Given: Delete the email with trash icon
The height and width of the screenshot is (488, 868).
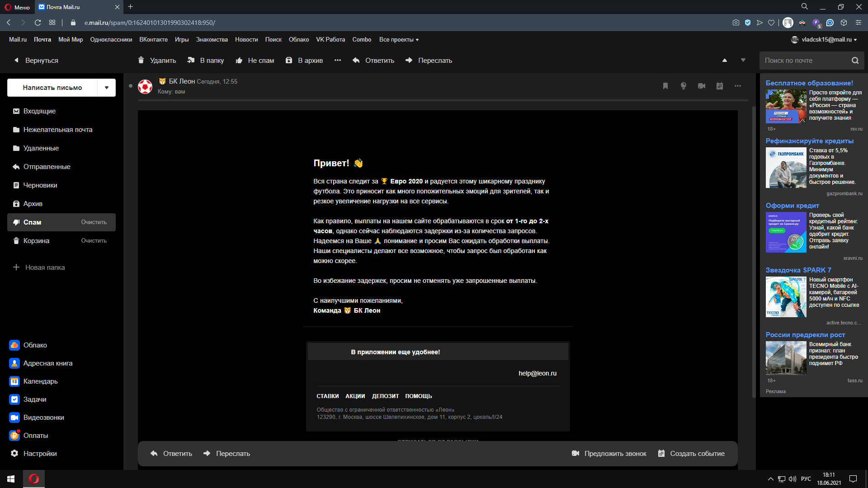Looking at the screenshot, I should pos(157,61).
